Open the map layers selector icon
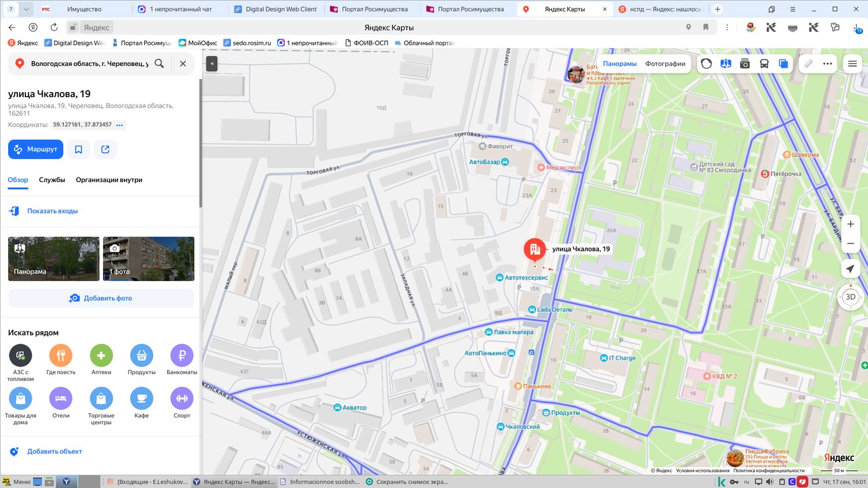The height and width of the screenshot is (488, 868). (783, 64)
